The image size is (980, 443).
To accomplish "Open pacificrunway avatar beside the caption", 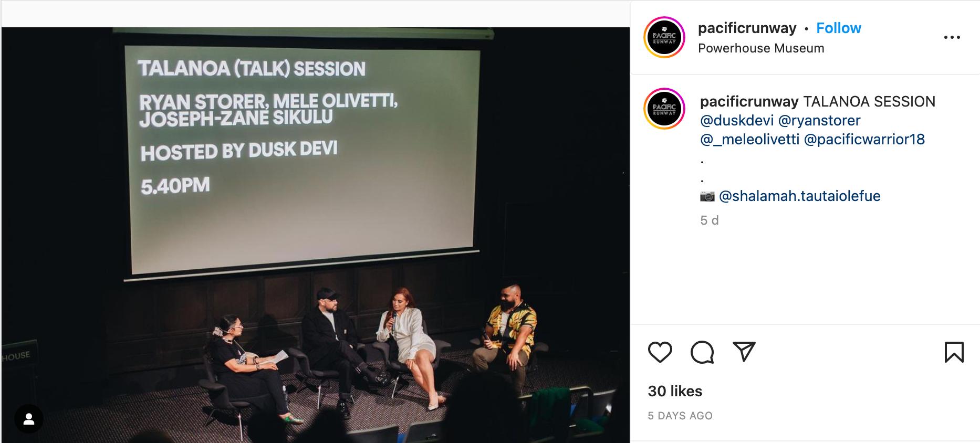I will coord(664,109).
